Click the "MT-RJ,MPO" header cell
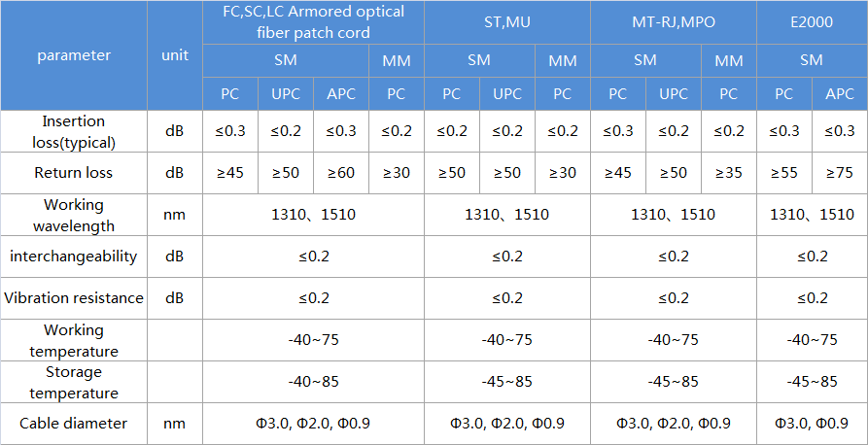868x445 pixels. click(673, 22)
